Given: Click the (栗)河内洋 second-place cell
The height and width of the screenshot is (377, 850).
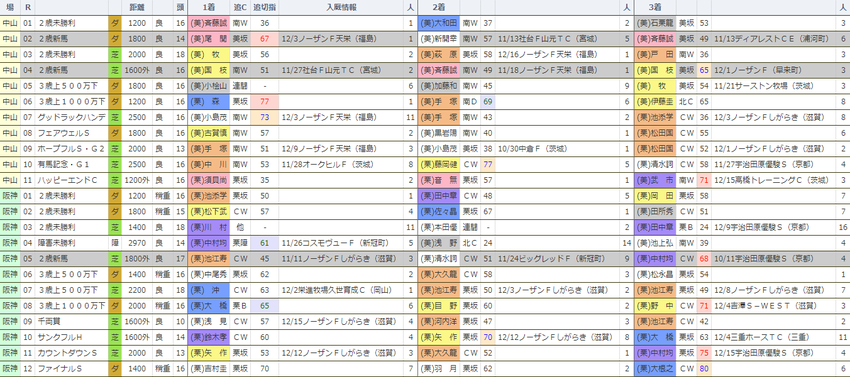Looking at the screenshot, I should tap(439, 322).
